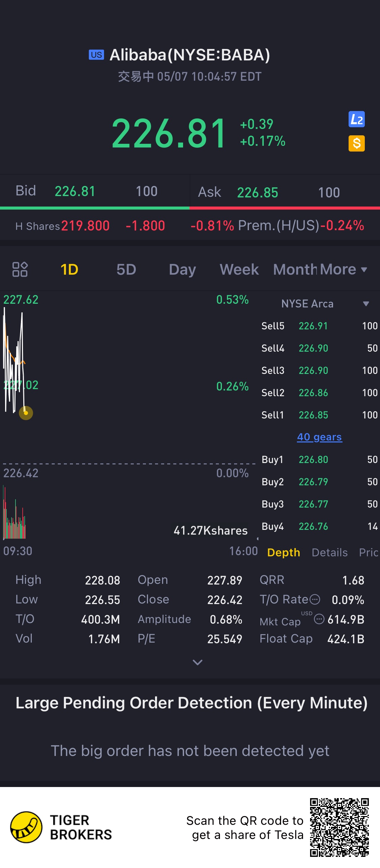
Task: Switch to the Month chart tab
Action: tap(295, 270)
